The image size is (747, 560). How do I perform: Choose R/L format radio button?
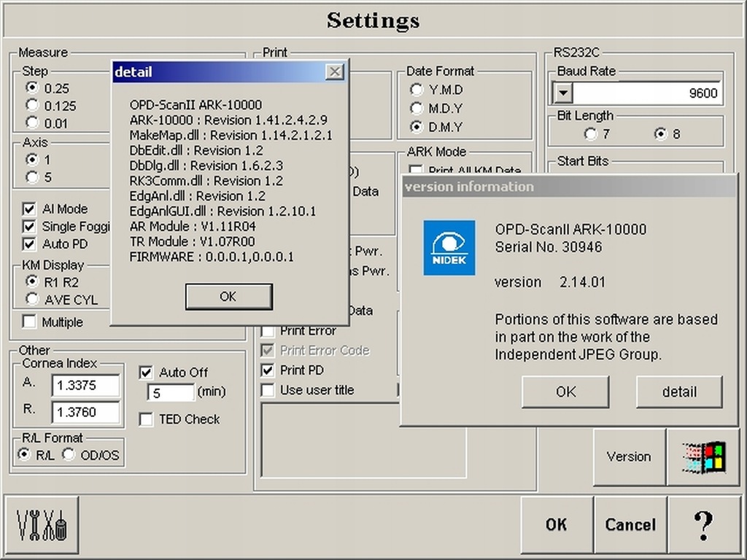(x=24, y=455)
